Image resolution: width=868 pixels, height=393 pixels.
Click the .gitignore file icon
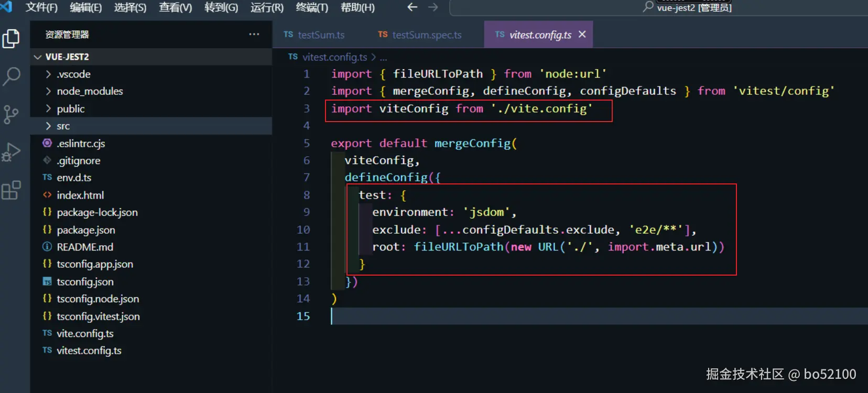(x=47, y=160)
